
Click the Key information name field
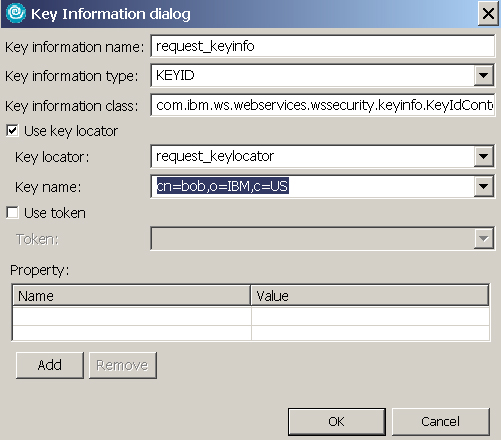coord(322,46)
